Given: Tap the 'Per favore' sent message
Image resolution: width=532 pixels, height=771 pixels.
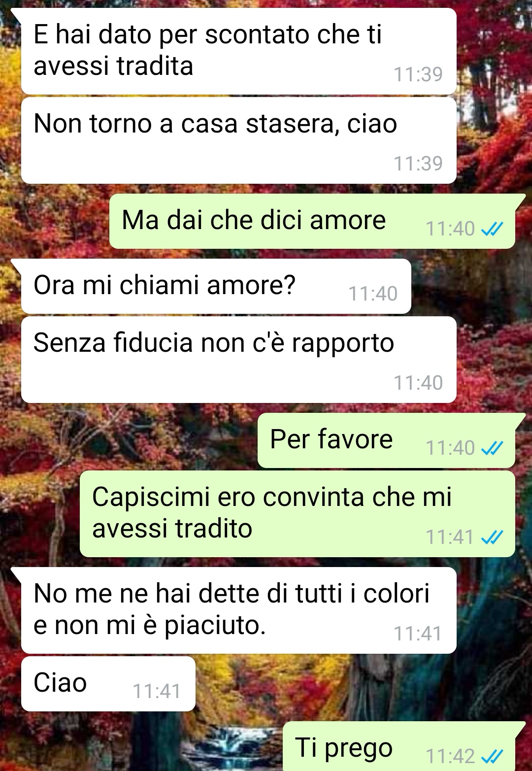Looking at the screenshot, I should coord(386,440).
